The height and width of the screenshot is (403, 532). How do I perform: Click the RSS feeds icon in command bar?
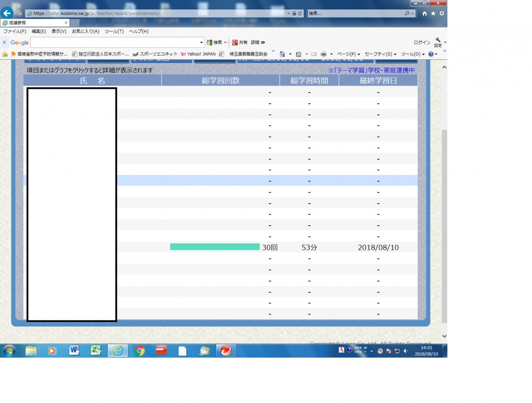coord(299,54)
